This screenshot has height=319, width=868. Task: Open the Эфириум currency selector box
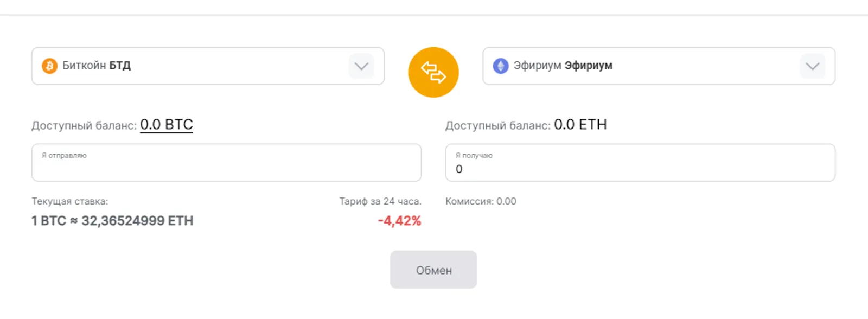(x=659, y=66)
